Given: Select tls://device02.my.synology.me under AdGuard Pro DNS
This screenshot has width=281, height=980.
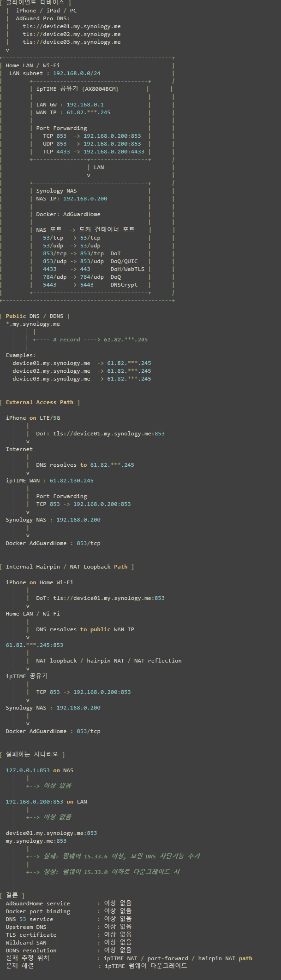Looking at the screenshot, I should (72, 34).
